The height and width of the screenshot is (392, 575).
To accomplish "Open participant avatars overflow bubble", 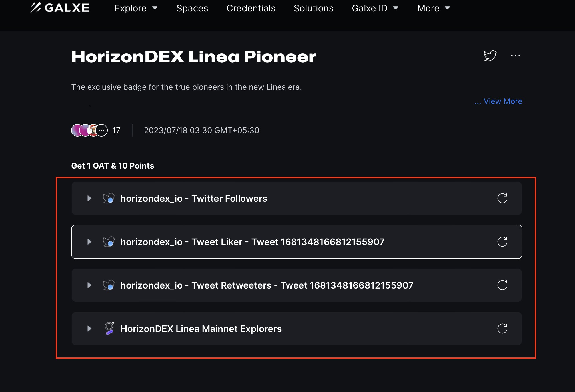I will coord(102,130).
